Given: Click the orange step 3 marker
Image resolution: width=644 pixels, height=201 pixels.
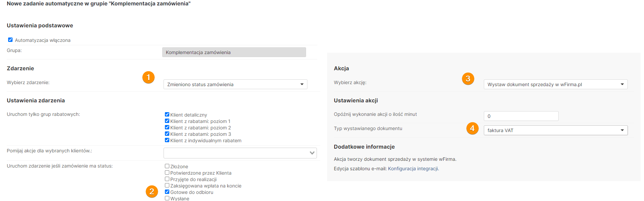Looking at the screenshot, I should [x=468, y=79].
